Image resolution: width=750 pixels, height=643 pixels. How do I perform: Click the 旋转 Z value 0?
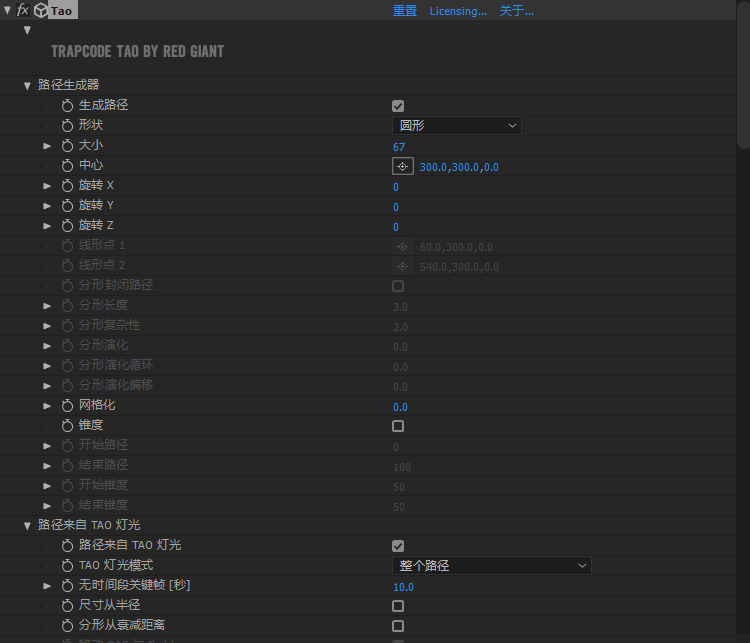(x=396, y=227)
